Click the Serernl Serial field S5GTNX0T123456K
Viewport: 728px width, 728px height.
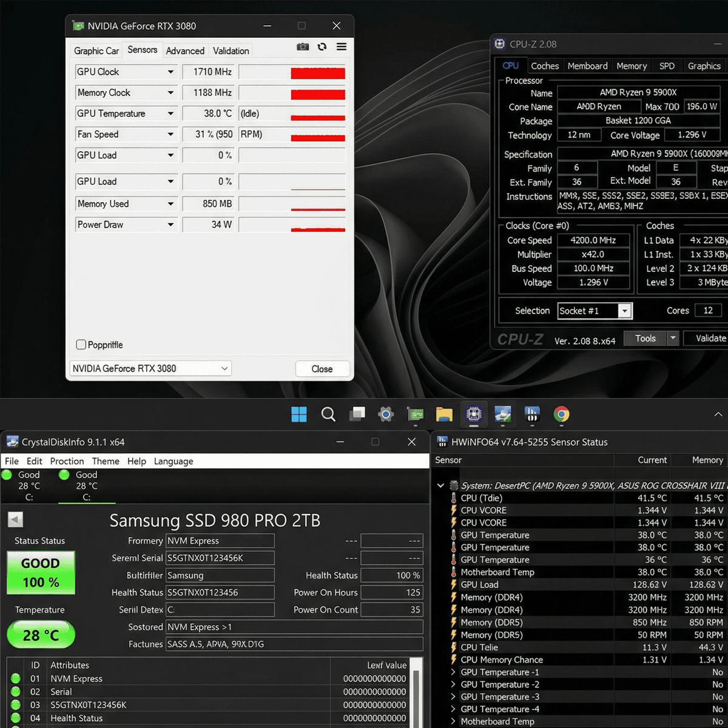click(x=220, y=558)
